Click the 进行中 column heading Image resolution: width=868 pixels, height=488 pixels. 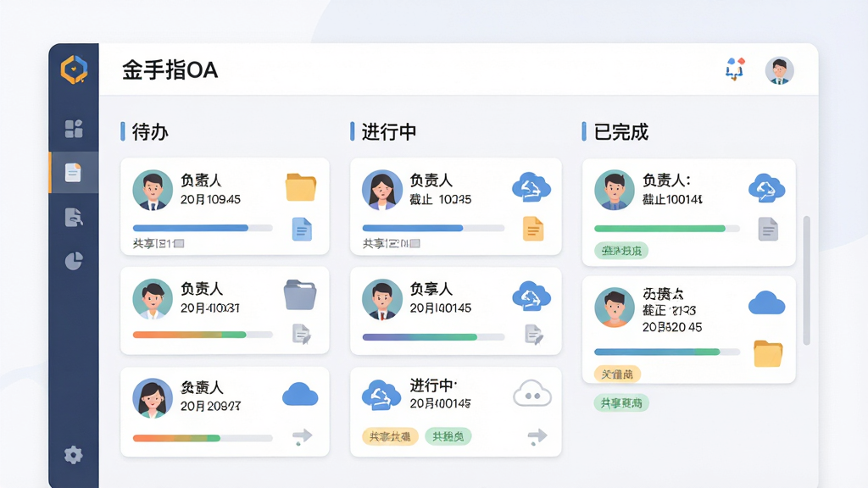[388, 131]
